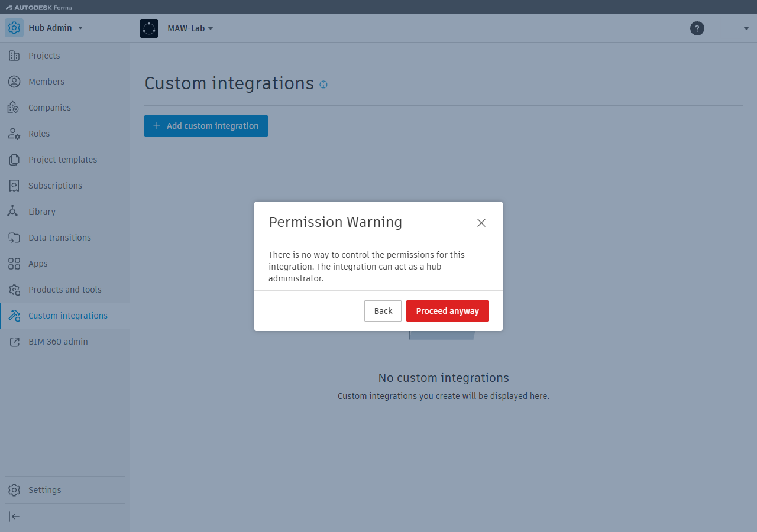757x532 pixels.
Task: Click the Settings gear icon at bottom
Action: coord(14,490)
